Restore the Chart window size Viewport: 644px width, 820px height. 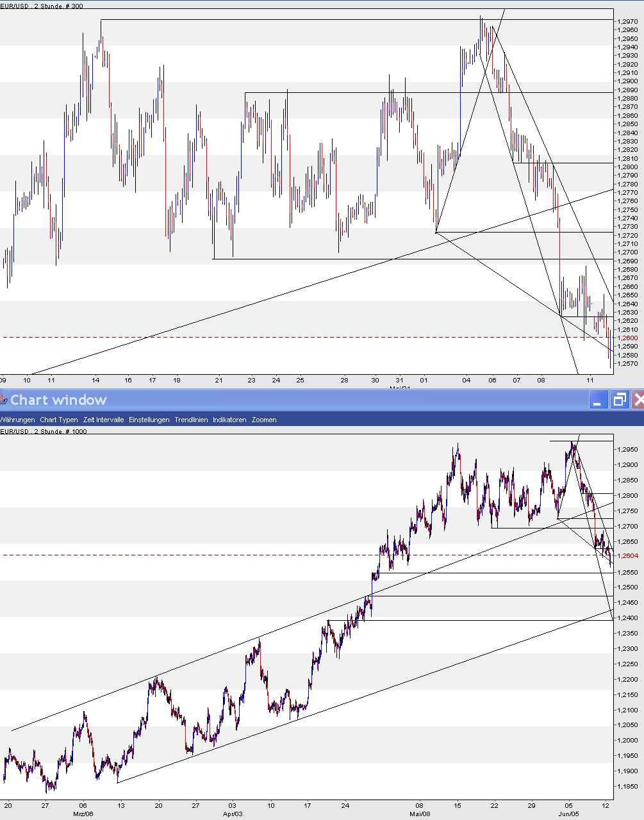[x=618, y=400]
